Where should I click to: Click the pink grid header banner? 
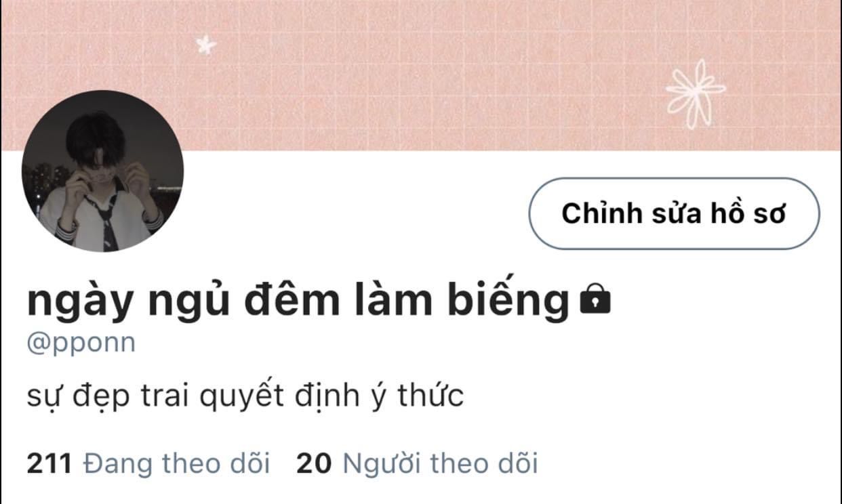click(x=421, y=75)
